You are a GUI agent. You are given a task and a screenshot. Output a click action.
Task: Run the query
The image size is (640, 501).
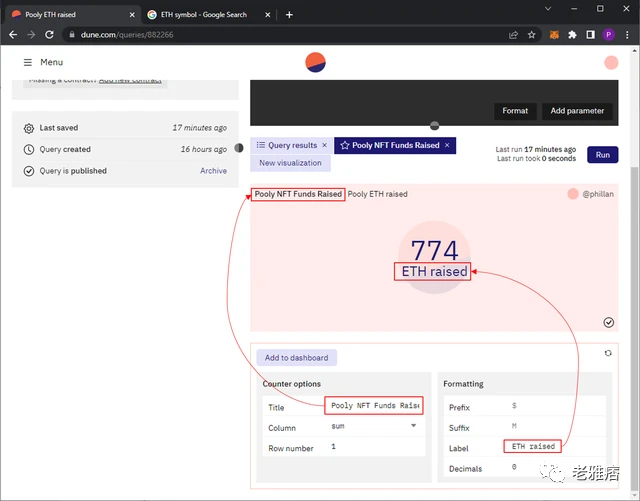[x=602, y=155]
